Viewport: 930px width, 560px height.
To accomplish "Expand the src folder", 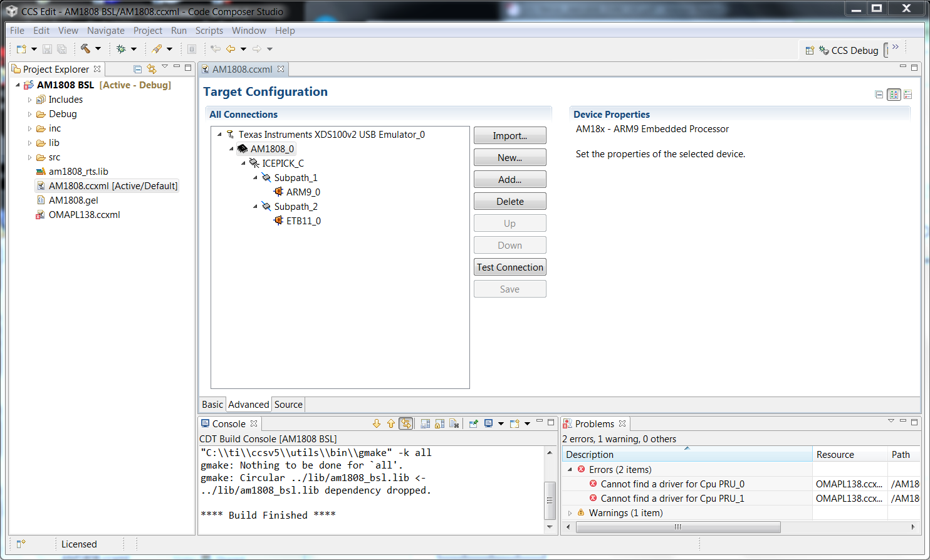I will [29, 157].
